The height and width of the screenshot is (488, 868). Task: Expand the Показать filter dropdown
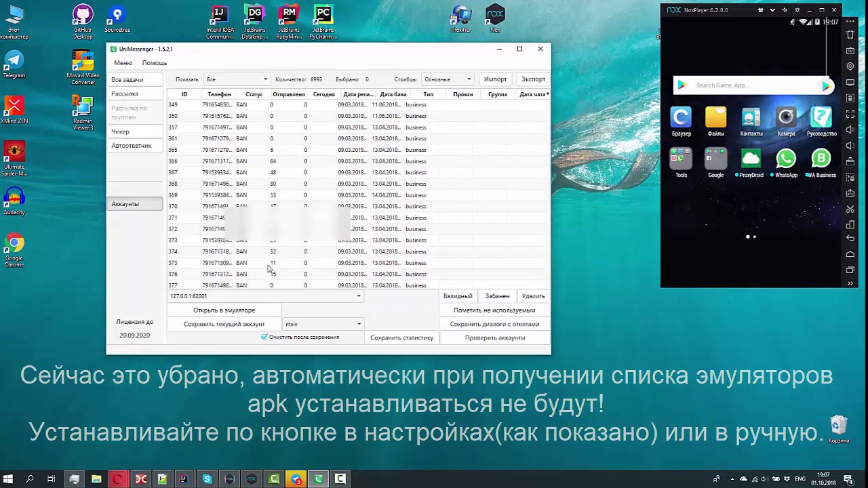[x=237, y=79]
